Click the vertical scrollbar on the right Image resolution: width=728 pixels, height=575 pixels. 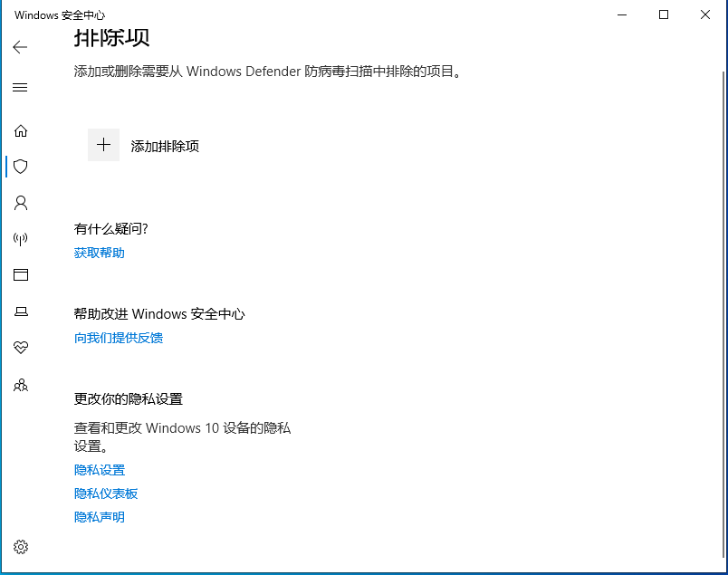tap(723, 315)
